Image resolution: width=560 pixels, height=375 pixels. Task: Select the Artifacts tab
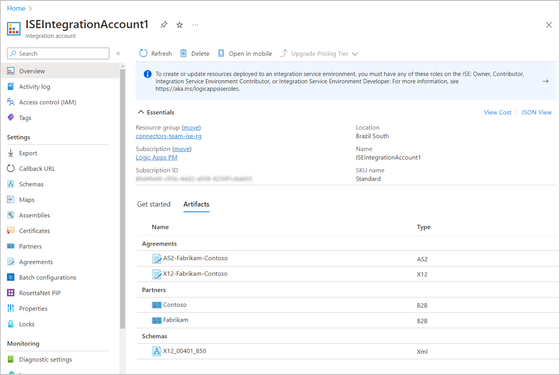click(x=196, y=204)
